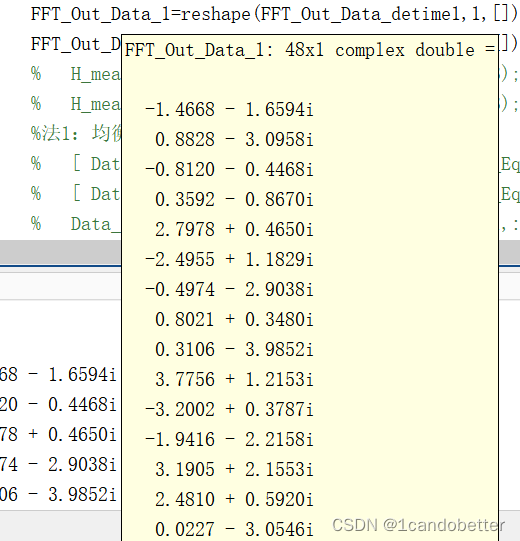Screen dimensions: 520x541
Task: Select value 0.8021 + 0.3480i in tooltip
Action: (234, 319)
